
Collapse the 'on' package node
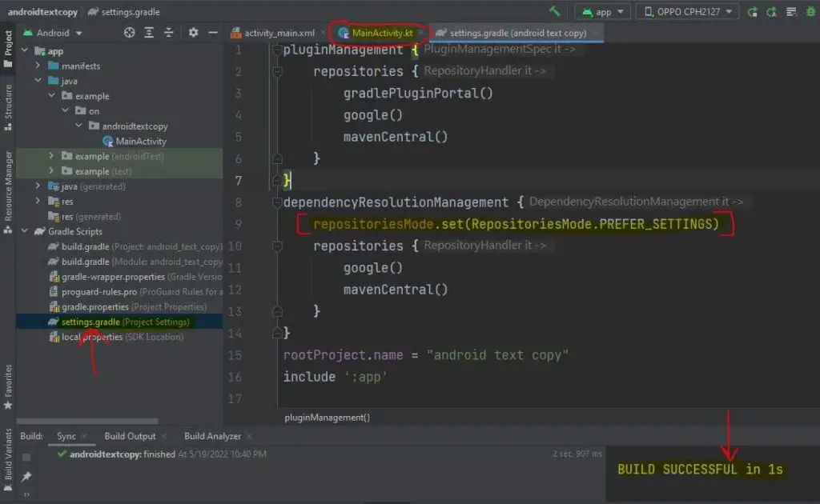(x=65, y=110)
